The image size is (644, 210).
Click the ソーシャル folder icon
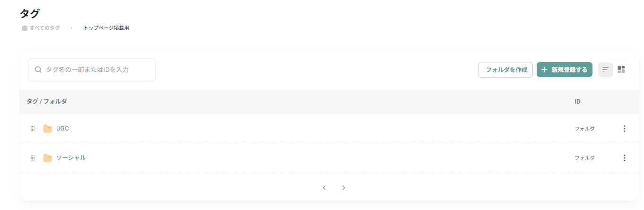pos(48,158)
